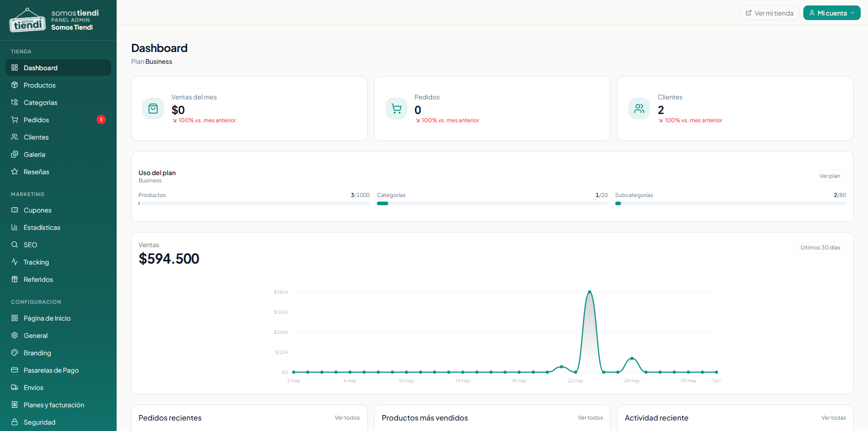Viewport: 868px width, 431px height.
Task: Open the Últimos 30 días period selector
Action: (x=820, y=247)
